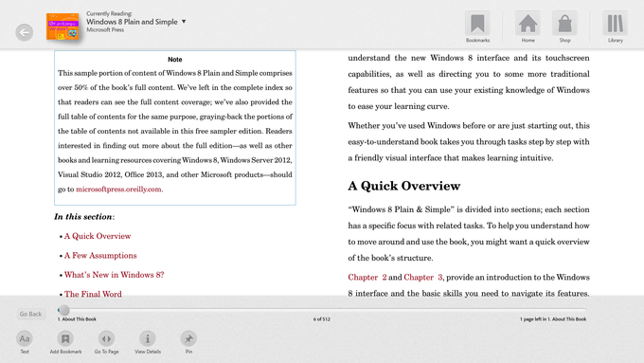The width and height of the screenshot is (644, 363).
Task: Click '1 page left in 1. About This Book' text
Action: coord(553,319)
